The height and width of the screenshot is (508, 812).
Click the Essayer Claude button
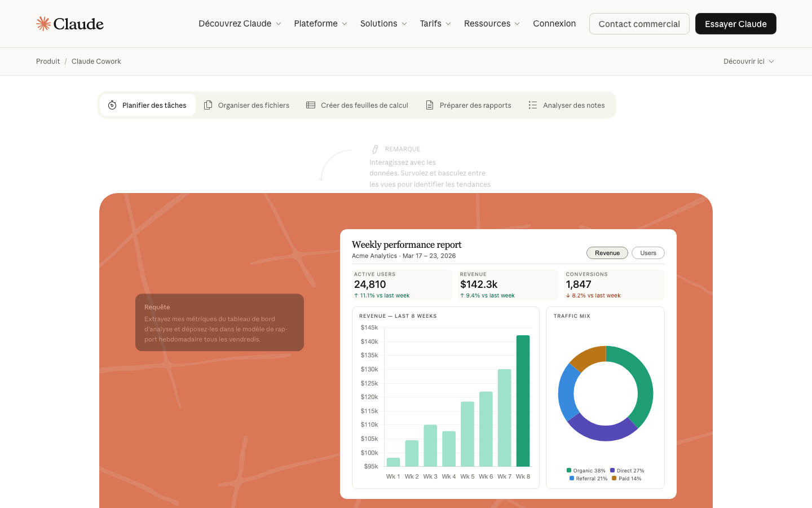coord(735,24)
